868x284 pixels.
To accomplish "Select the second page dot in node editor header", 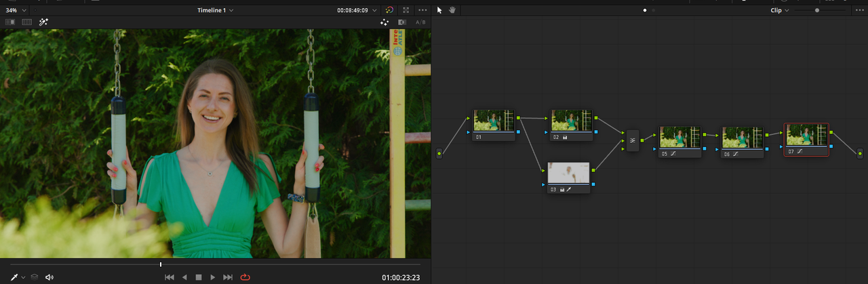I will [x=655, y=11].
